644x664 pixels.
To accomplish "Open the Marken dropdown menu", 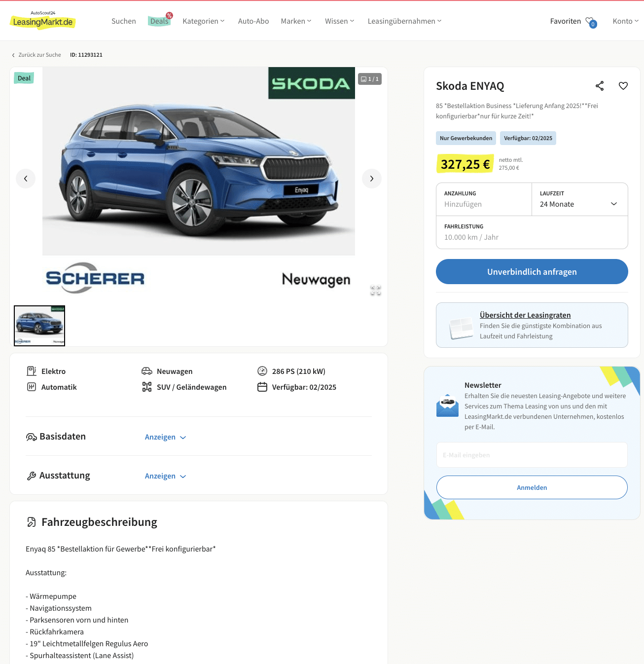I will tap(296, 21).
